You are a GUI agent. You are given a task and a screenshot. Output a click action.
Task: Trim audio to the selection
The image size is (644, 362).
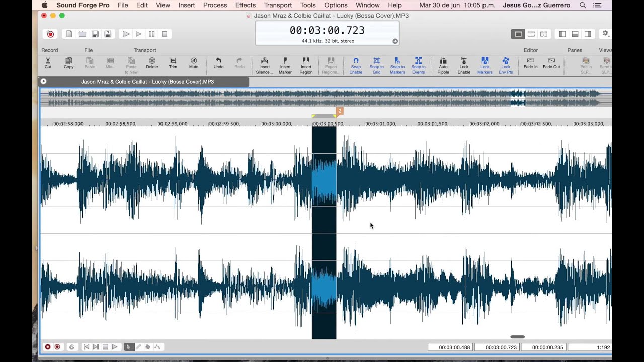click(173, 63)
